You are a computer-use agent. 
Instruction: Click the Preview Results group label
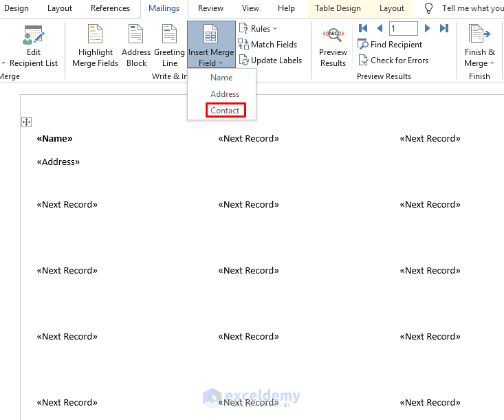(x=384, y=76)
